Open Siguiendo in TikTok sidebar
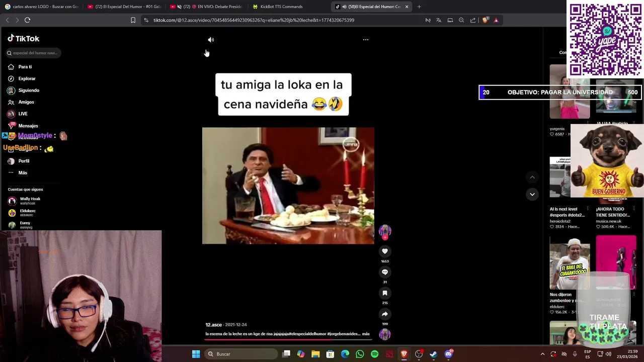 pyautogui.click(x=24, y=90)
